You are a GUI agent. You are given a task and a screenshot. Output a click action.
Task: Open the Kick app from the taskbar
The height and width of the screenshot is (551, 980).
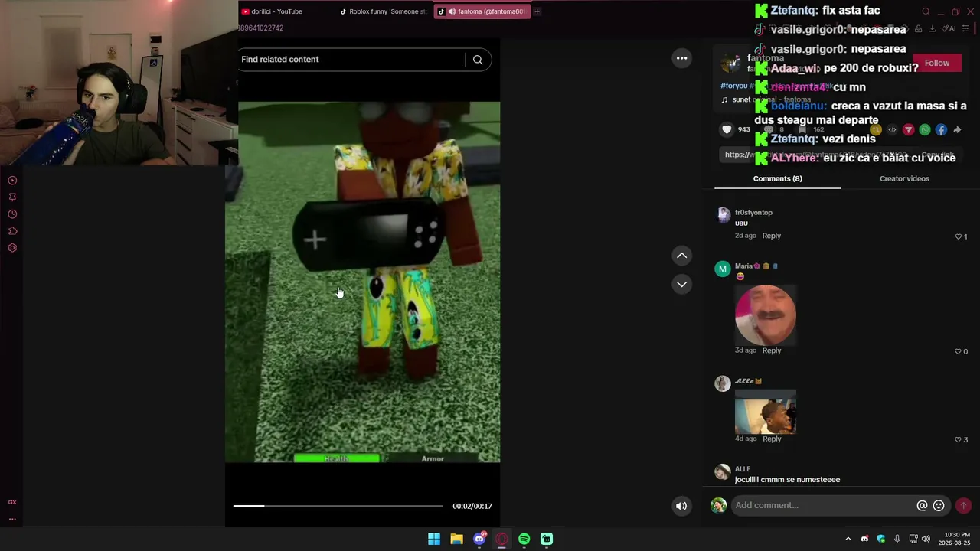pyautogui.click(x=547, y=539)
